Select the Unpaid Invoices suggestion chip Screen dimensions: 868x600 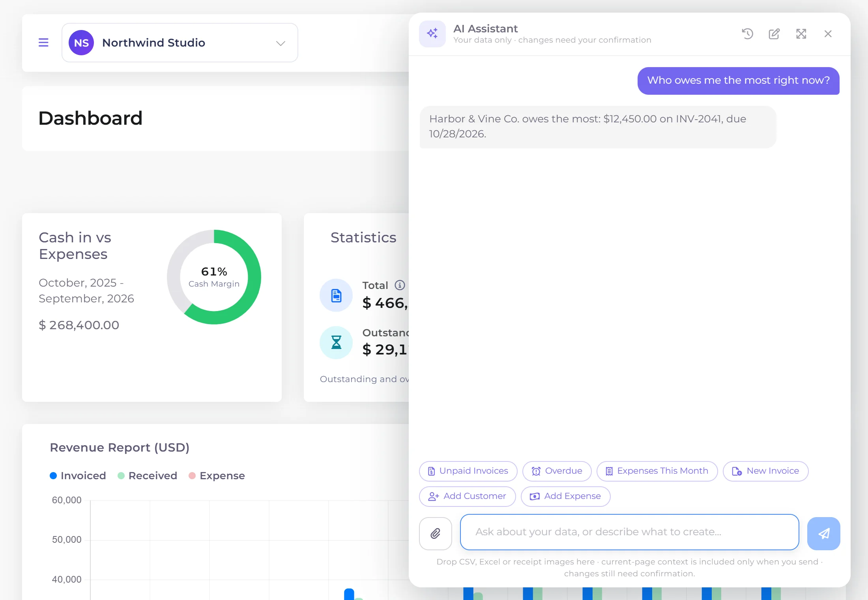click(468, 471)
